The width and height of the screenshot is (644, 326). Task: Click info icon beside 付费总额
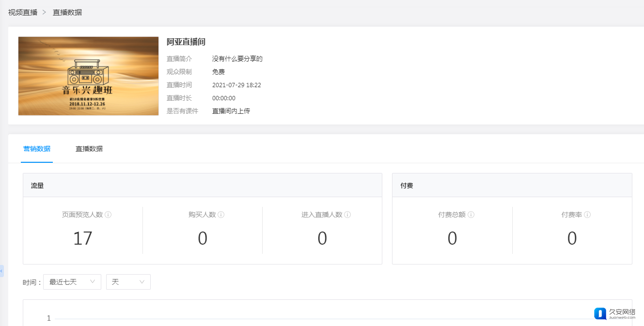point(471,215)
